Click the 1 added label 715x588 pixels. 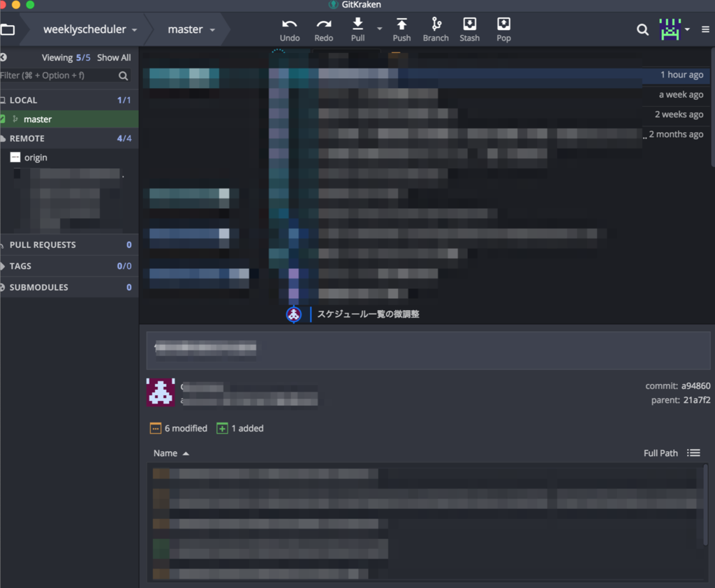coord(248,428)
